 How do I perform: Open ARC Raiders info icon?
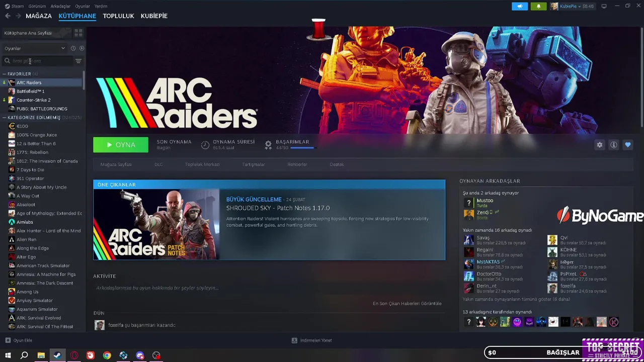pos(613,145)
